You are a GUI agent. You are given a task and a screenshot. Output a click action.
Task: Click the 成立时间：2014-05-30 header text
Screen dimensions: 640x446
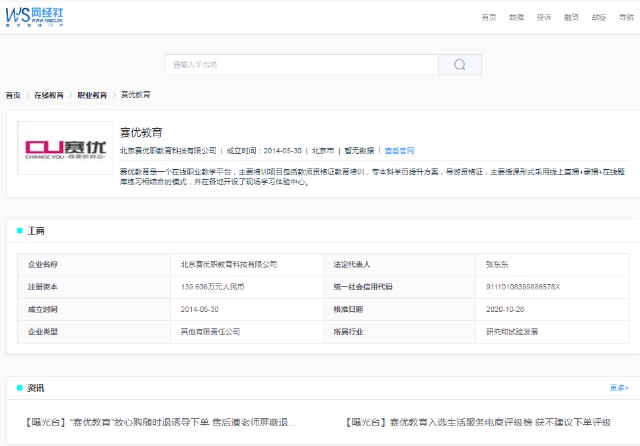pyautogui.click(x=264, y=151)
